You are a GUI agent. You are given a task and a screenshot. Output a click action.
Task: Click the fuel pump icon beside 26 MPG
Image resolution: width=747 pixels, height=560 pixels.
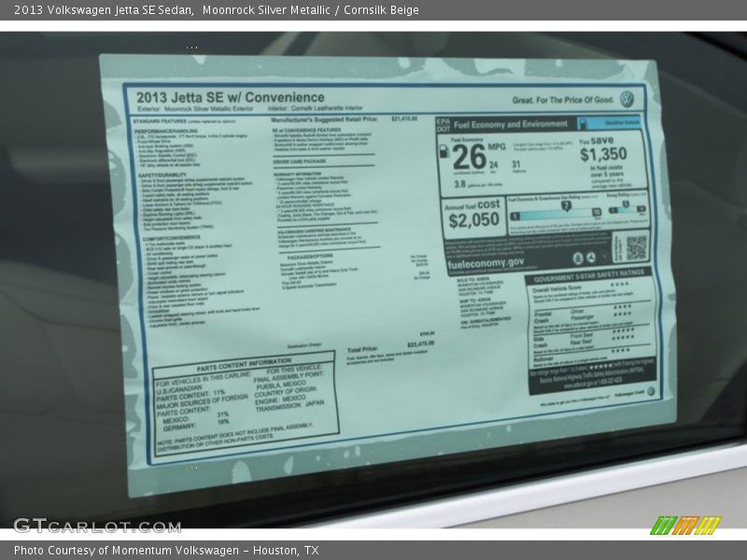pyautogui.click(x=444, y=151)
